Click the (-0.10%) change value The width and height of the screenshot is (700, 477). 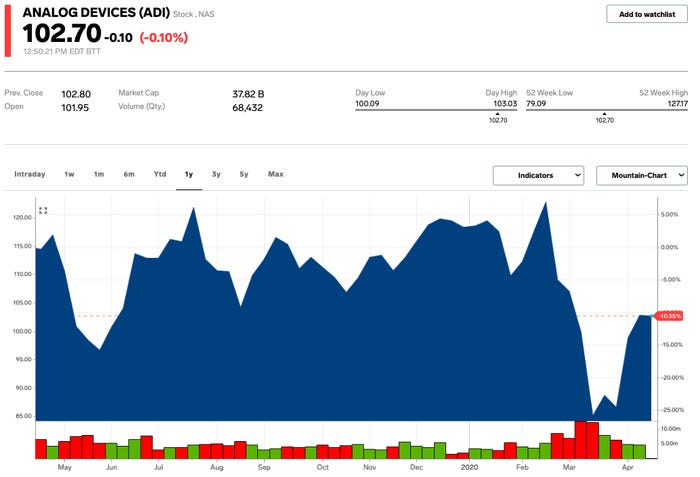pos(164,38)
